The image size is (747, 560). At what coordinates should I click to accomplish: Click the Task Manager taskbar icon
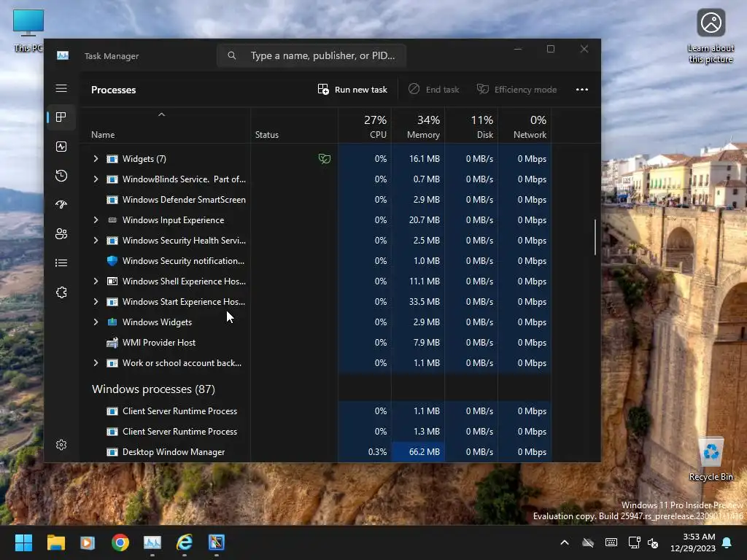coord(152,542)
